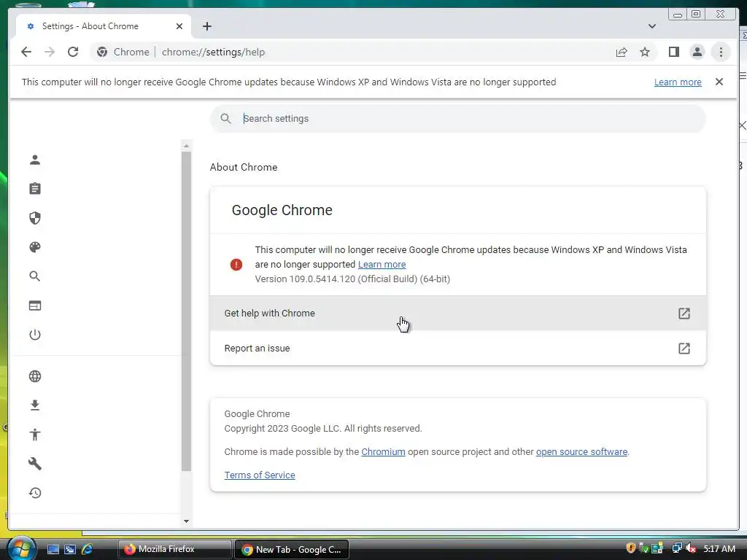Open Languages globe icon in sidebar
Image resolution: width=747 pixels, height=560 pixels.
tap(35, 376)
